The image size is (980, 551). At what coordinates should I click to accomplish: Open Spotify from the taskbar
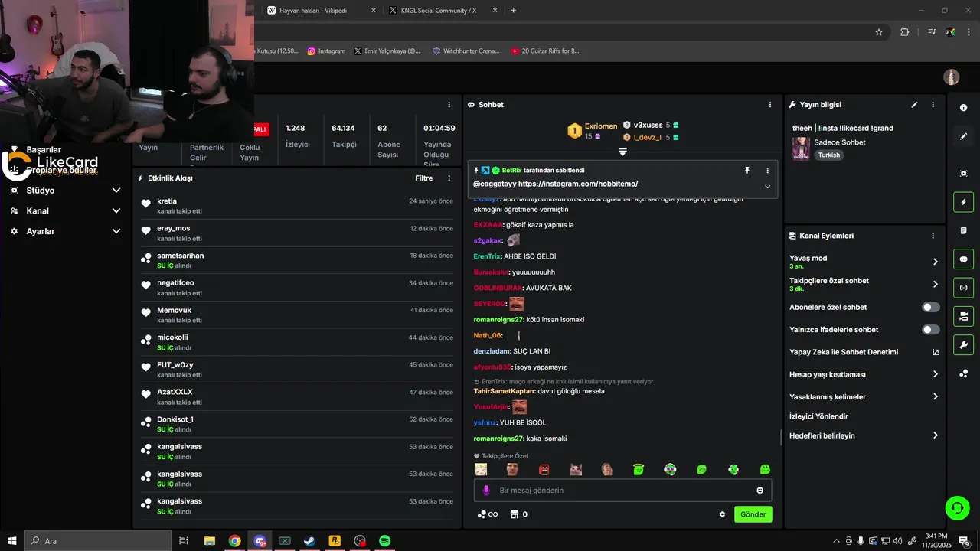tap(385, 541)
